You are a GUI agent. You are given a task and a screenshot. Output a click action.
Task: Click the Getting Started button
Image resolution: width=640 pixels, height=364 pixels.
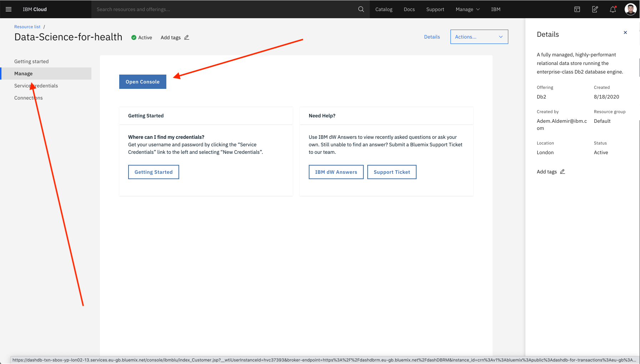click(x=153, y=172)
